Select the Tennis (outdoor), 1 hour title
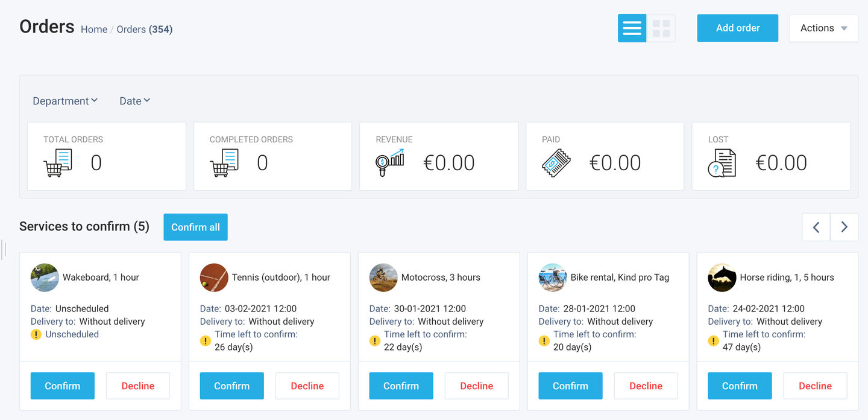The image size is (868, 420). pyautogui.click(x=281, y=278)
